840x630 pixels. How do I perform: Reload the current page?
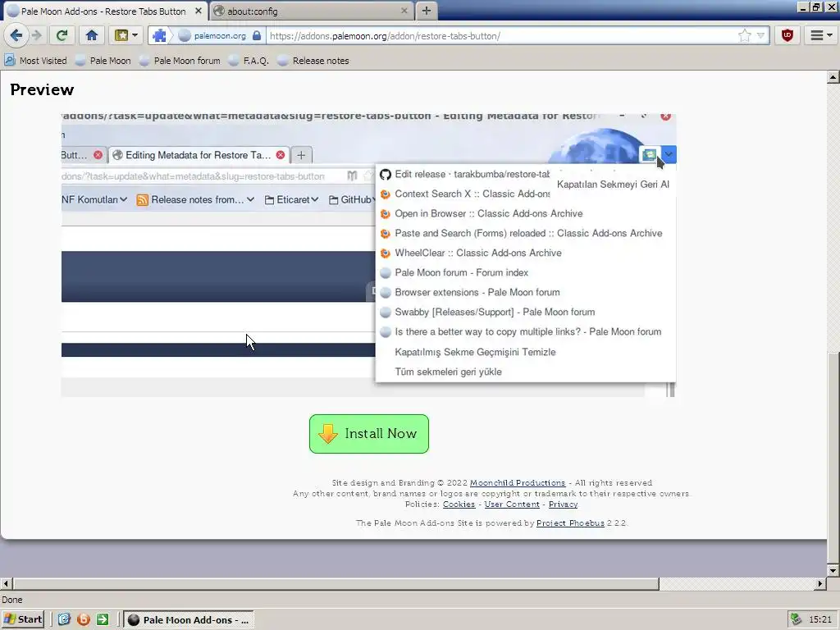click(62, 36)
